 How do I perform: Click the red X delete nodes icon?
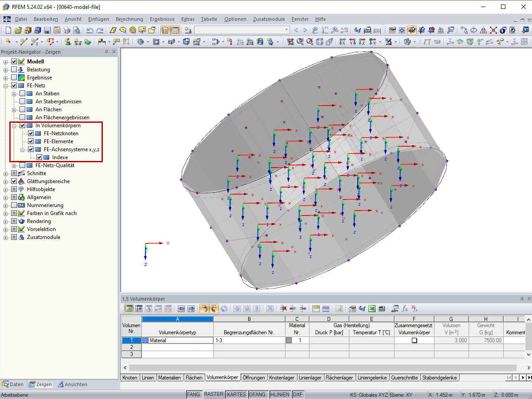[x=493, y=30]
